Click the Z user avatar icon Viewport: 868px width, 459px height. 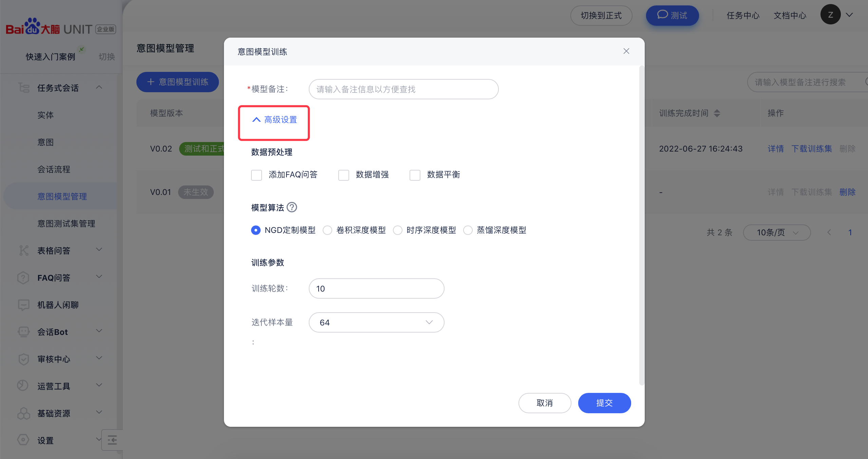830,15
